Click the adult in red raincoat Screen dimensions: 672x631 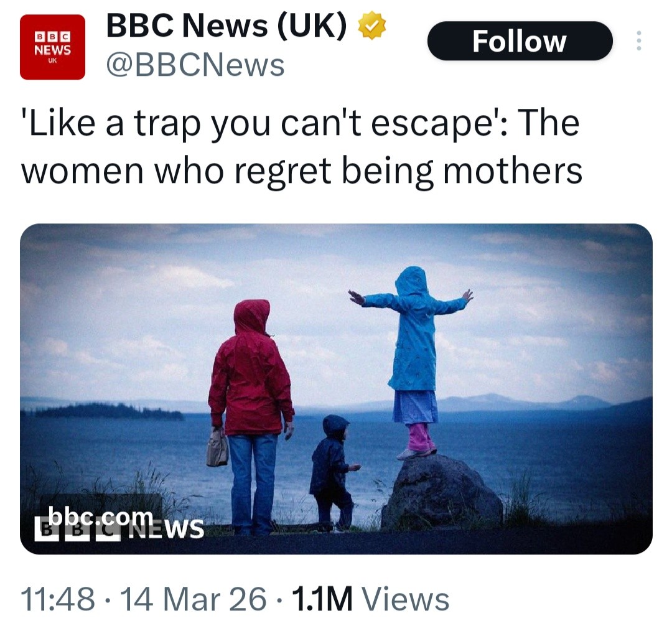point(251,417)
